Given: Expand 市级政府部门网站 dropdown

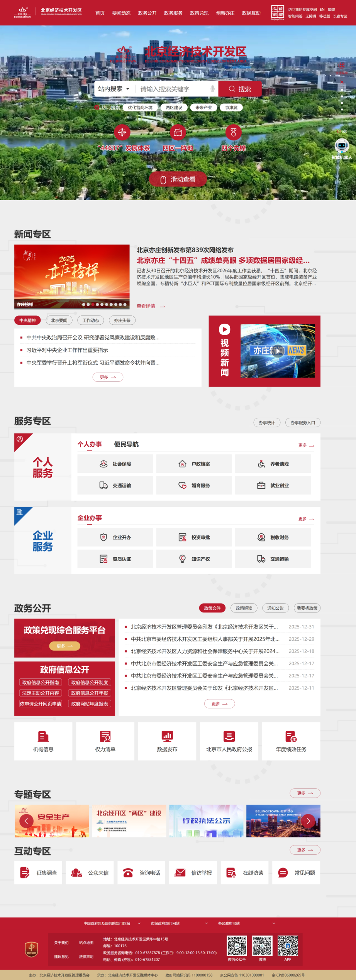Looking at the screenshot, I should (179, 923).
